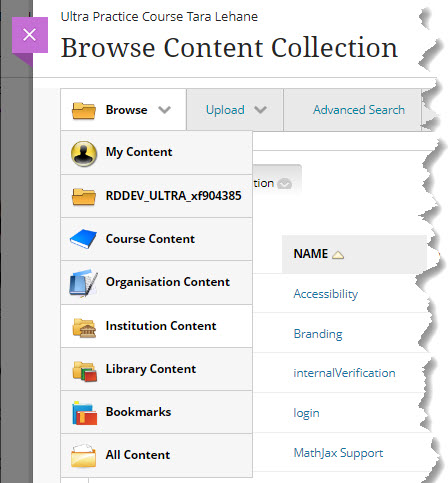Close the panel with the purple X
The width and height of the screenshot is (448, 483).
point(30,35)
